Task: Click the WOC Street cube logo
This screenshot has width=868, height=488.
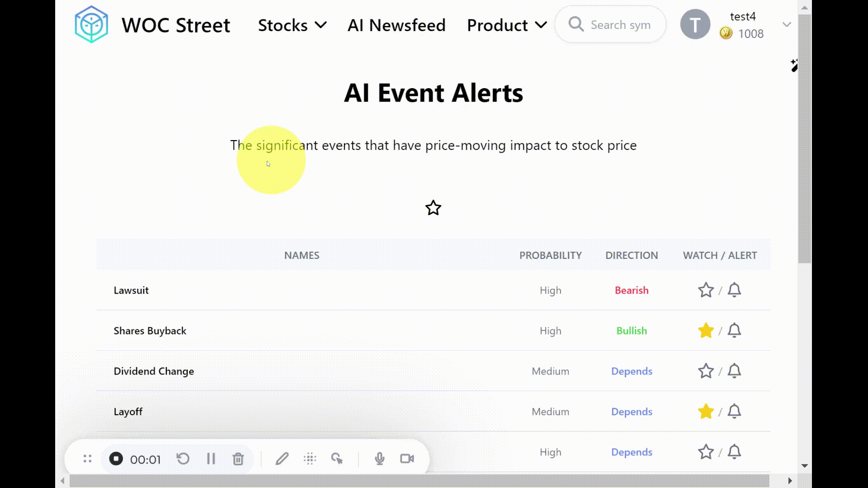Action: [x=91, y=25]
